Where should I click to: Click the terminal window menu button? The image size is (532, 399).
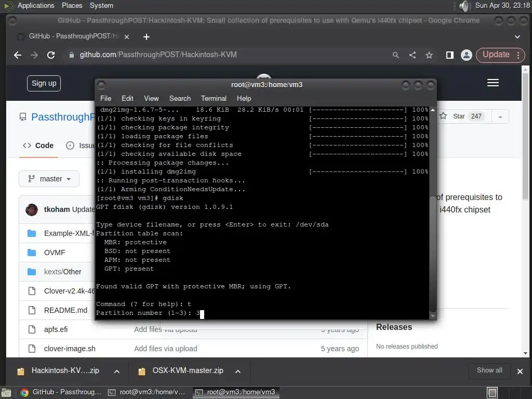click(101, 85)
